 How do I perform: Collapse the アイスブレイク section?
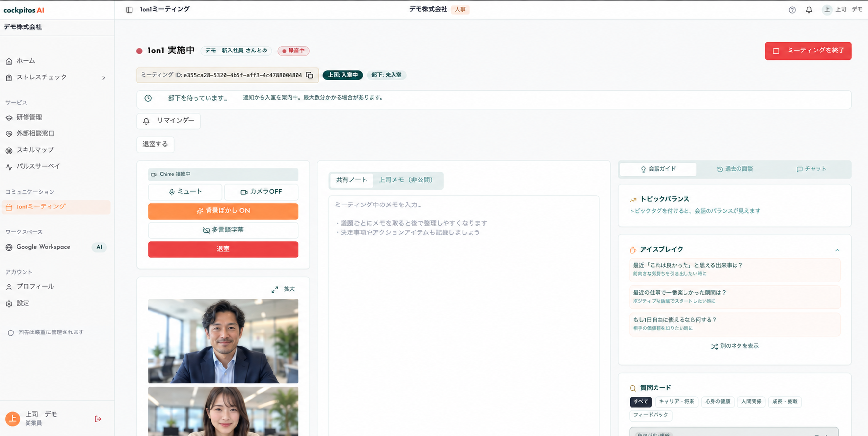(837, 250)
